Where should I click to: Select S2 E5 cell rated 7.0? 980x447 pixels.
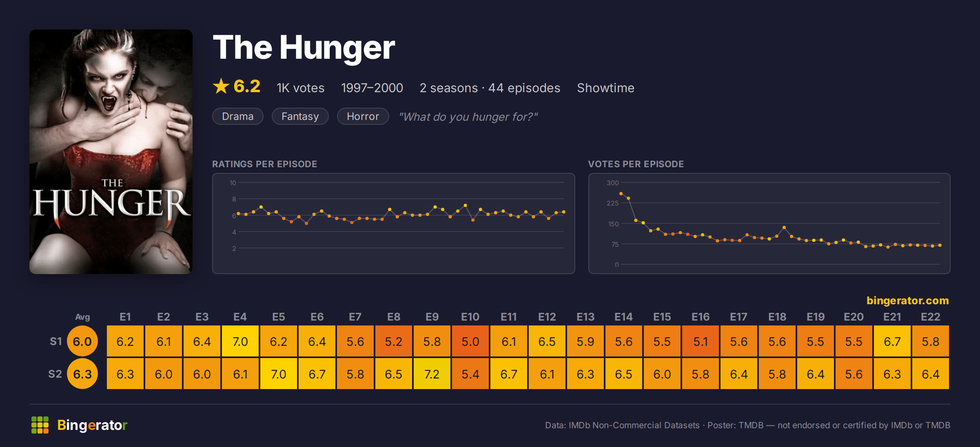[x=279, y=374]
